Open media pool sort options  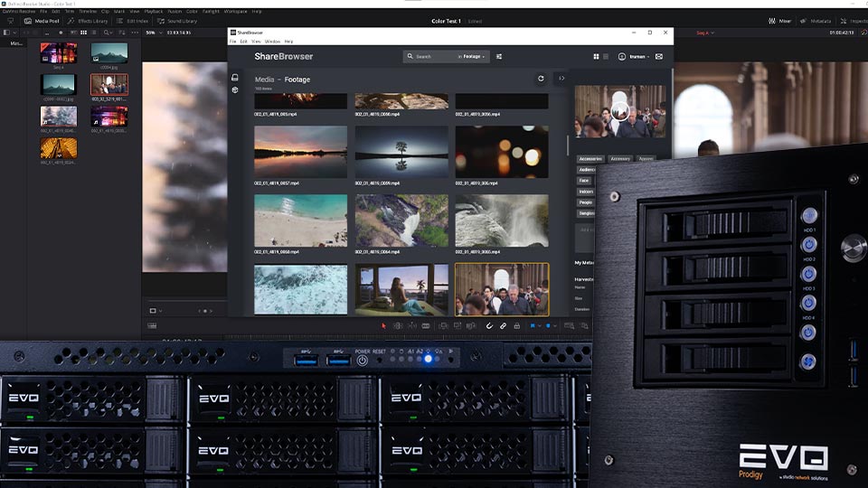click(x=122, y=33)
